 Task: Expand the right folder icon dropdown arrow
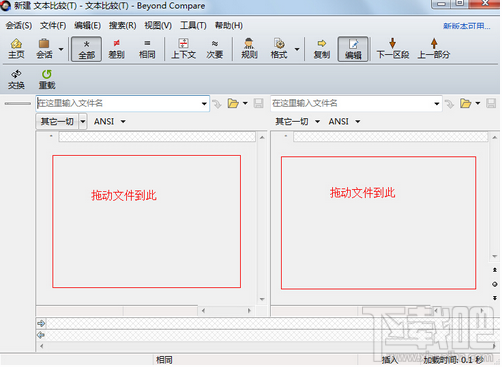point(478,103)
